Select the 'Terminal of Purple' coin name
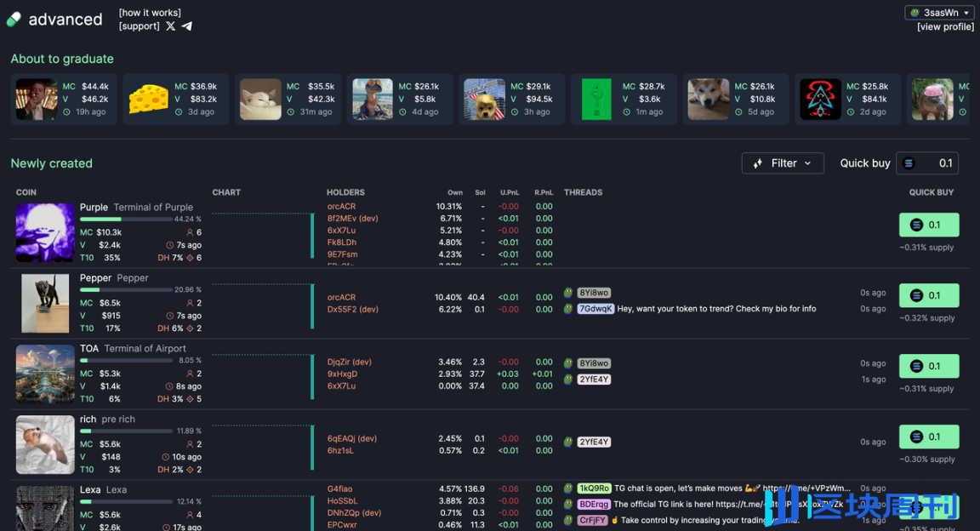 [153, 207]
